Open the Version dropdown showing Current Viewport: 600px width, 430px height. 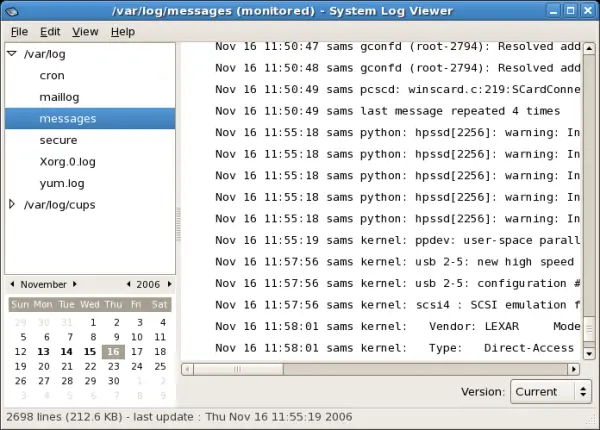(x=551, y=392)
